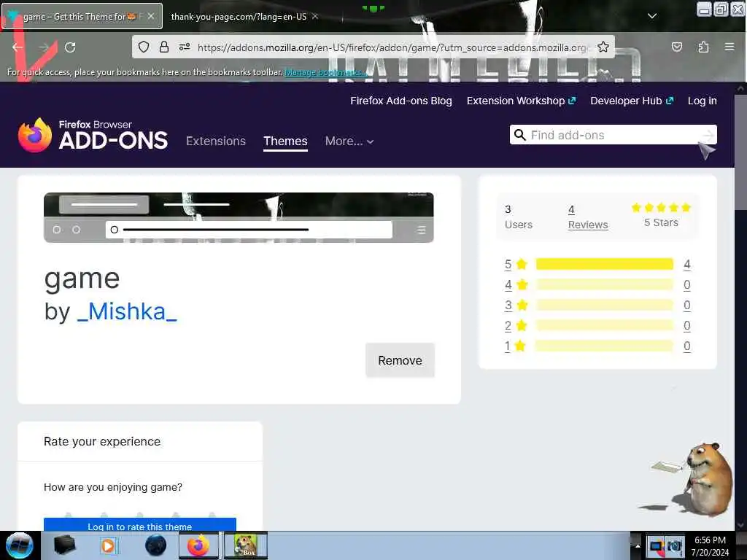Reload the page with the refresh icon
The height and width of the screenshot is (560, 747).
click(x=70, y=47)
